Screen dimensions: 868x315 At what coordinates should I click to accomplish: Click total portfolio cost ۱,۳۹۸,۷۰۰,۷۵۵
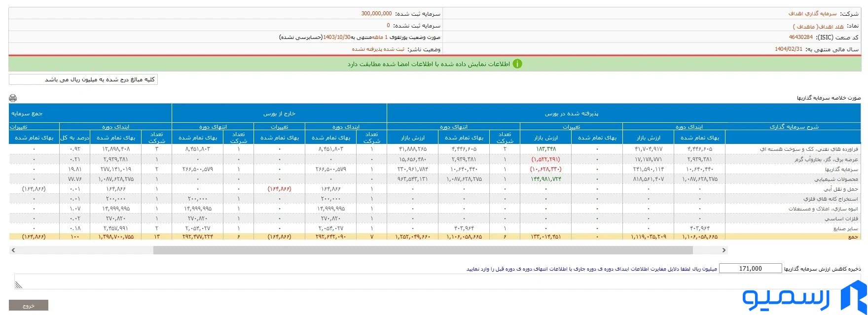point(115,237)
